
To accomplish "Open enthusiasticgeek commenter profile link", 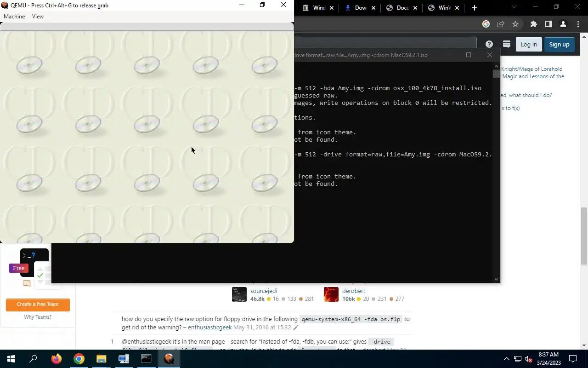I will 209,328.
